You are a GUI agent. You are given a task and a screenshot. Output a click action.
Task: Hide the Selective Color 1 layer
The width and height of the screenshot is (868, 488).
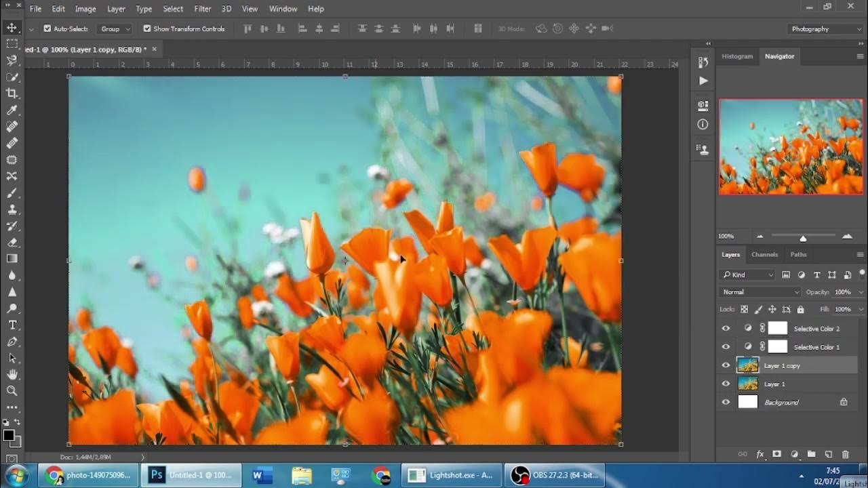click(726, 346)
